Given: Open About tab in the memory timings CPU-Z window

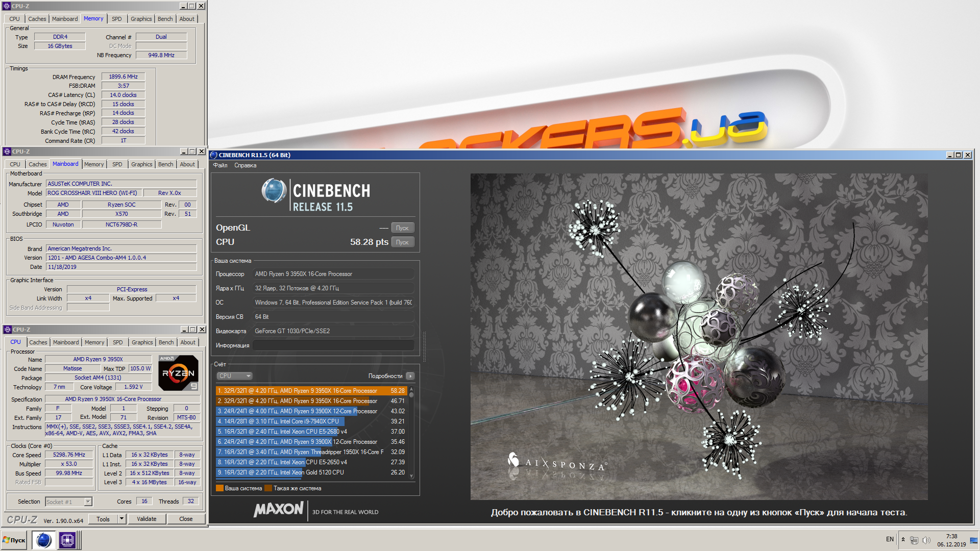Looking at the screenshot, I should 187,19.
